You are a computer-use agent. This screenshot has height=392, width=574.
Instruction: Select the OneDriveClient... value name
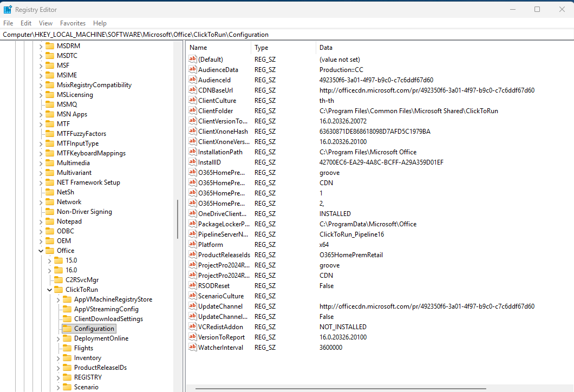click(x=222, y=214)
